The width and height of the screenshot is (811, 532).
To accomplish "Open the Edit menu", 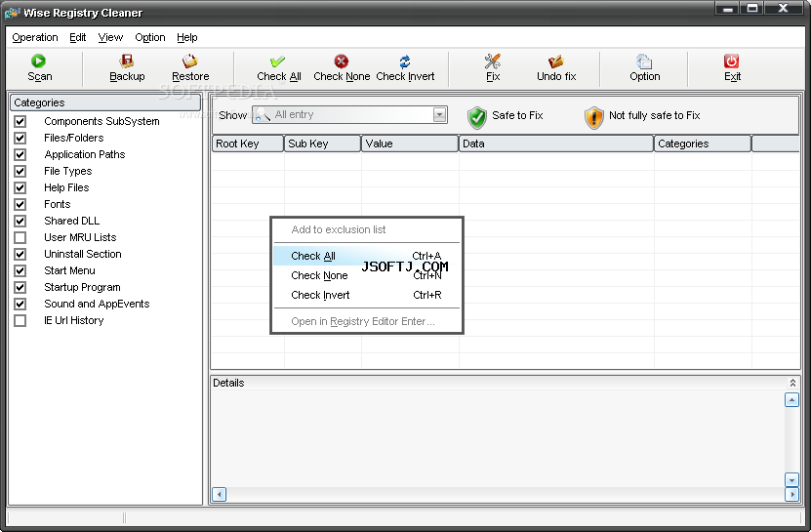I will pyautogui.click(x=77, y=37).
